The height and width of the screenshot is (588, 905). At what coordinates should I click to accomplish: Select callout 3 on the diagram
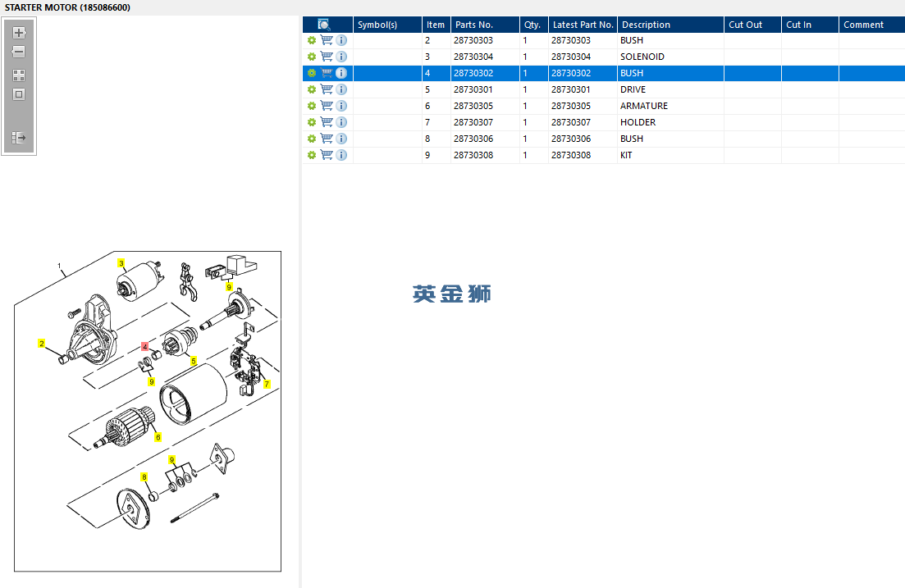121,263
